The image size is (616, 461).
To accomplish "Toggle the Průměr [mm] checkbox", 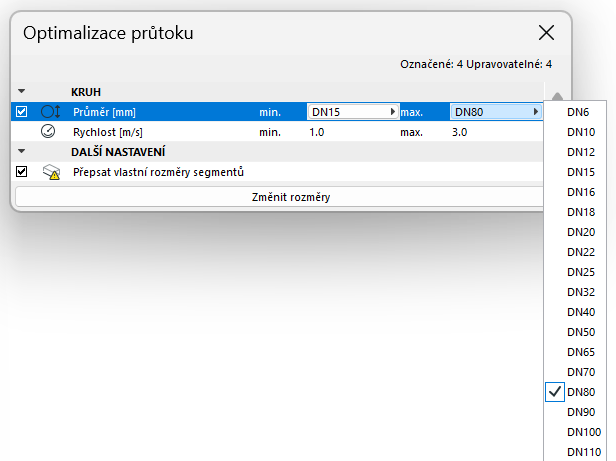I will [22, 112].
